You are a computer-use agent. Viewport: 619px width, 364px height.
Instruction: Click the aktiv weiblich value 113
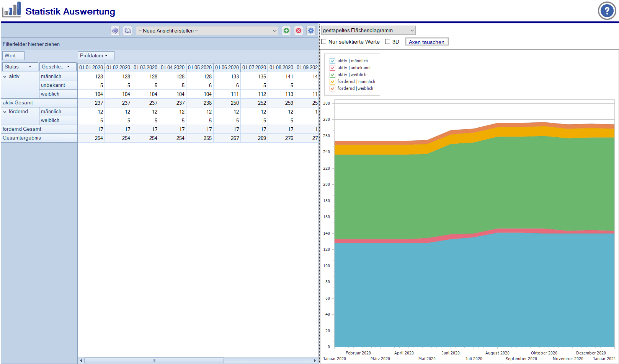(281, 94)
